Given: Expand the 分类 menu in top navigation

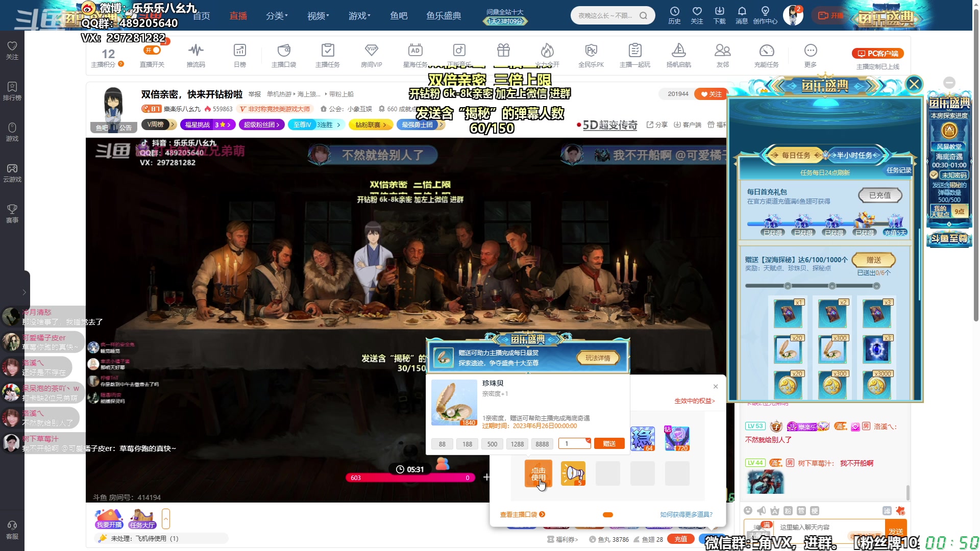Looking at the screenshot, I should tap(277, 16).
